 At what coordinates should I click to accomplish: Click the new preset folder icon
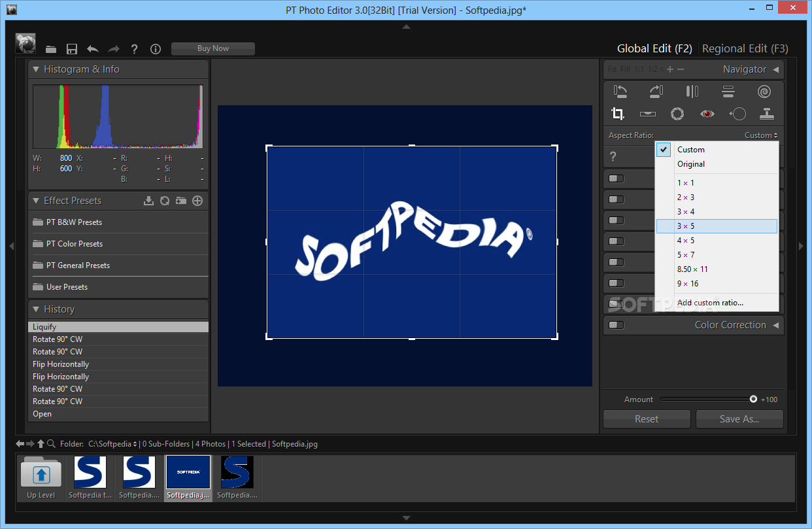pyautogui.click(x=181, y=201)
